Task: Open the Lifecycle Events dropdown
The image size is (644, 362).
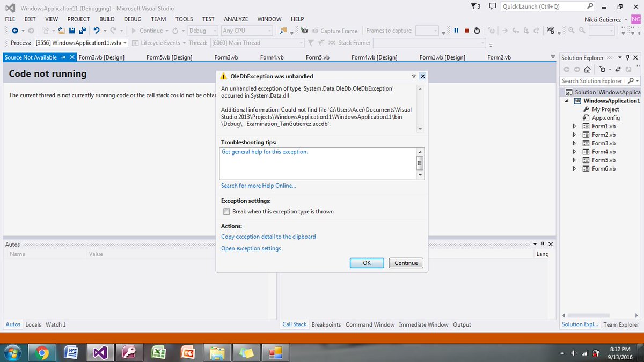Action: pos(184,43)
